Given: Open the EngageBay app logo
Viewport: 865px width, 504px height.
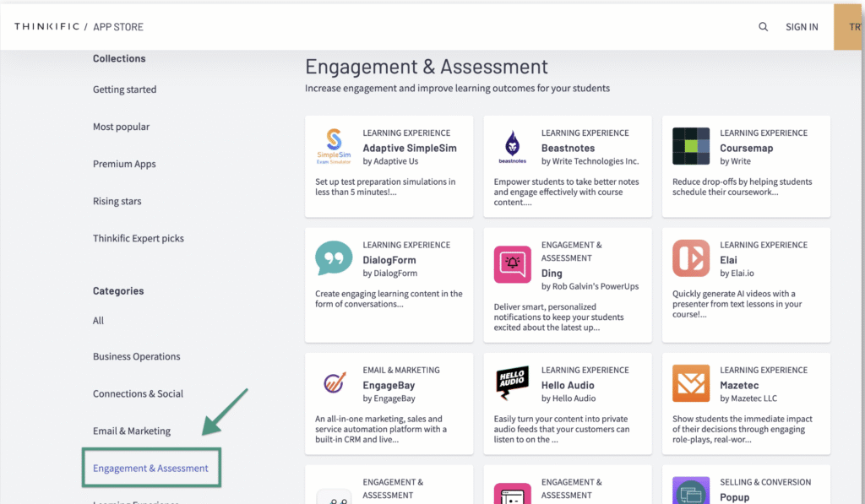Looking at the screenshot, I should click(x=334, y=383).
